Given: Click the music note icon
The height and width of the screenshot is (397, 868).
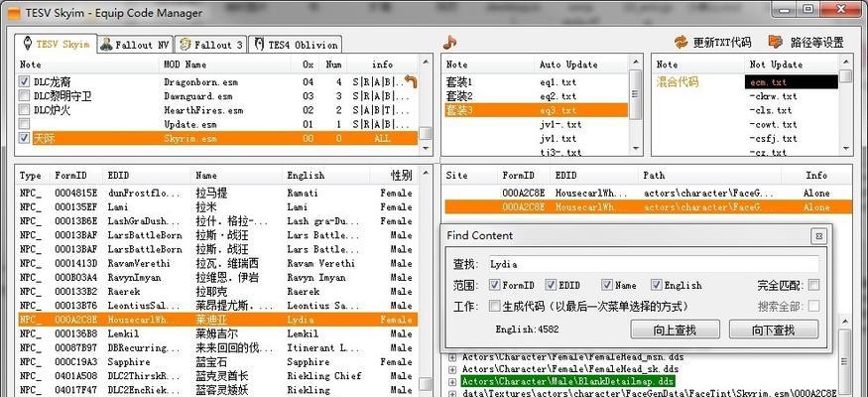Looking at the screenshot, I should point(449,42).
